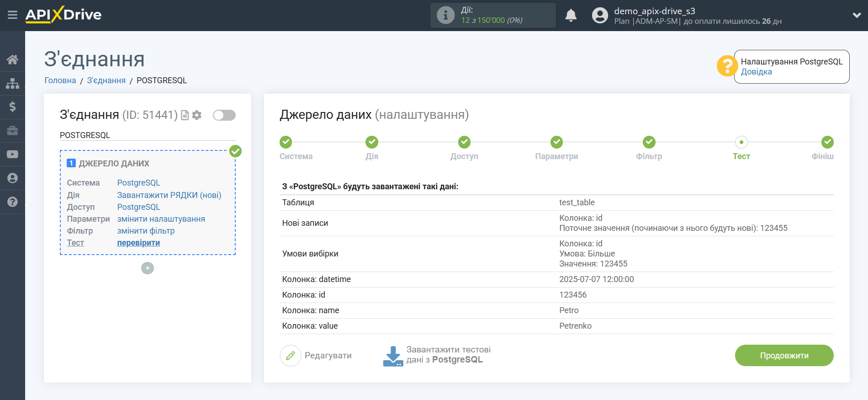Open profile sidebar icon

click(x=12, y=178)
